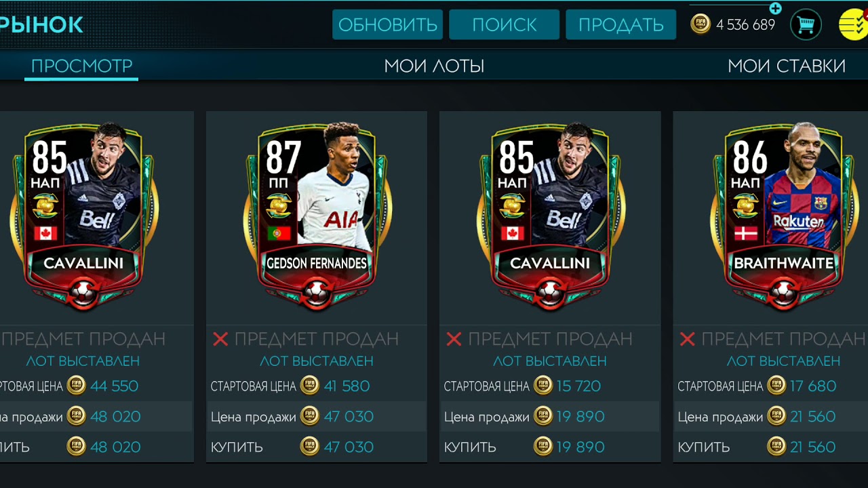Click coin icon beside 19 890 buy price
Screen dimensions: 868x488
543,447
